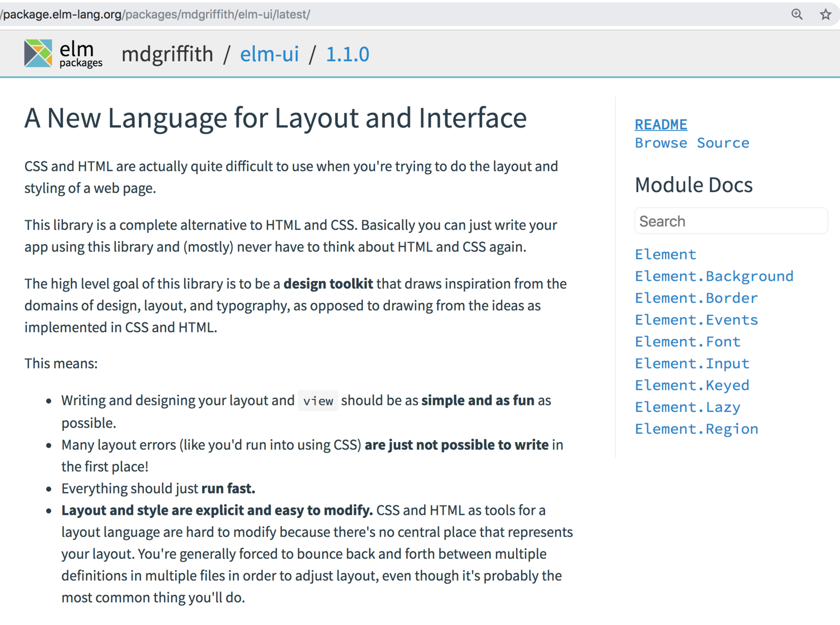Click the 'This means:' paragraph

[x=61, y=363]
